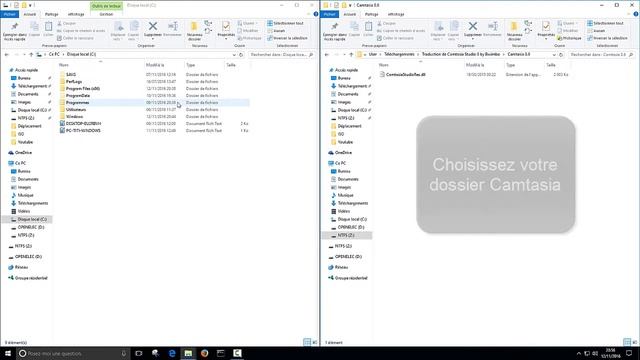Click 'Nouveau dossier' icon in left window
Image resolution: width=640 pixels, height=360 pixels.
tap(194, 27)
